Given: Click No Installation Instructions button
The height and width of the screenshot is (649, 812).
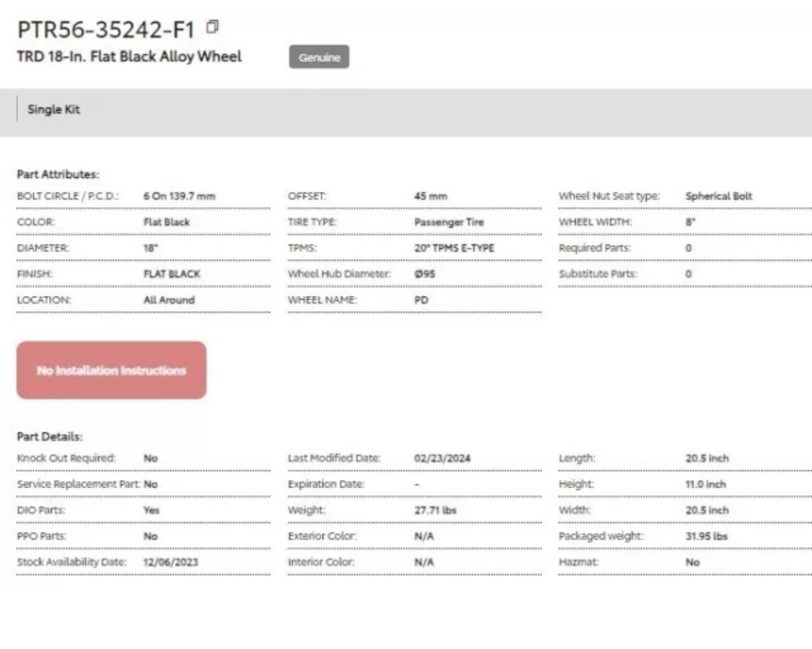Looking at the screenshot, I should [111, 370].
